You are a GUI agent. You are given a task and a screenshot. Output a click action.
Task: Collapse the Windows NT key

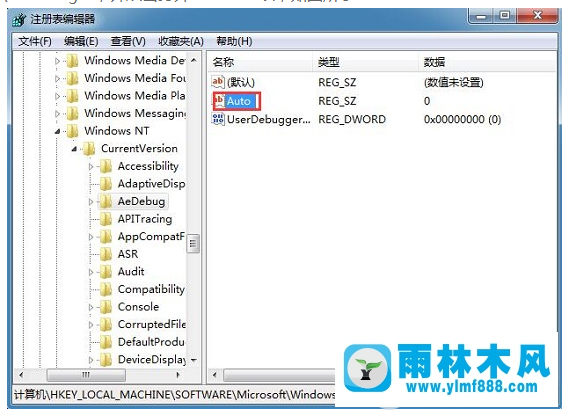pos(57,132)
